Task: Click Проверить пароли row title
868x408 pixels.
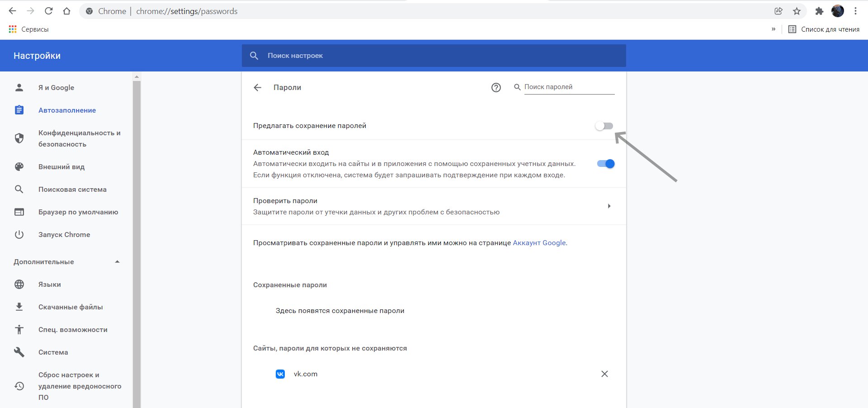Action: coord(285,200)
